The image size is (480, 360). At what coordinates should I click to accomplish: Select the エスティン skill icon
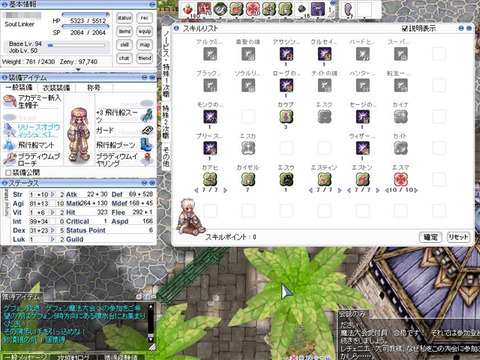click(x=324, y=180)
